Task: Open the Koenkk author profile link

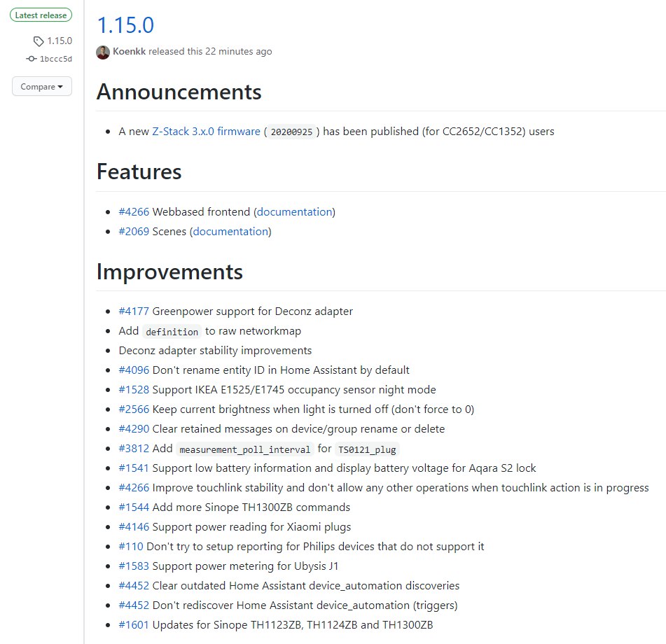Action: [129, 51]
